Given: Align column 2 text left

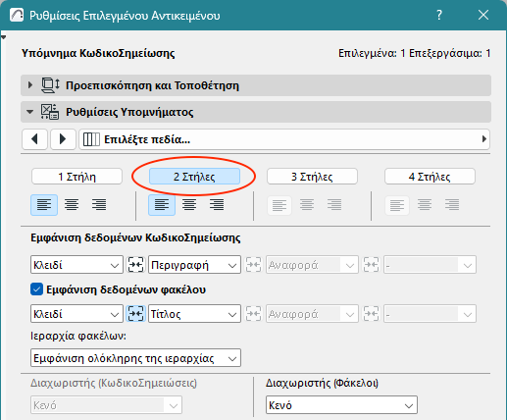Looking at the screenshot, I should pyautogui.click(x=162, y=205).
